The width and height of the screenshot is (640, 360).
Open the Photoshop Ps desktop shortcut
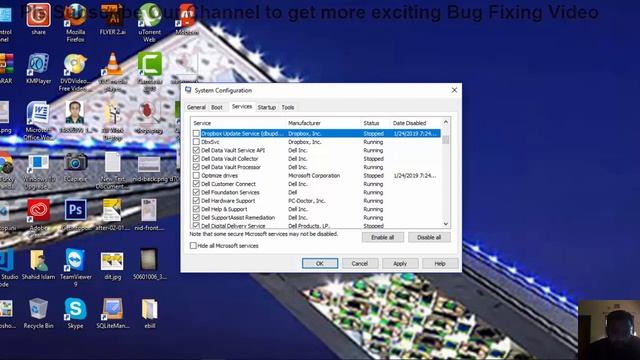coord(76,216)
